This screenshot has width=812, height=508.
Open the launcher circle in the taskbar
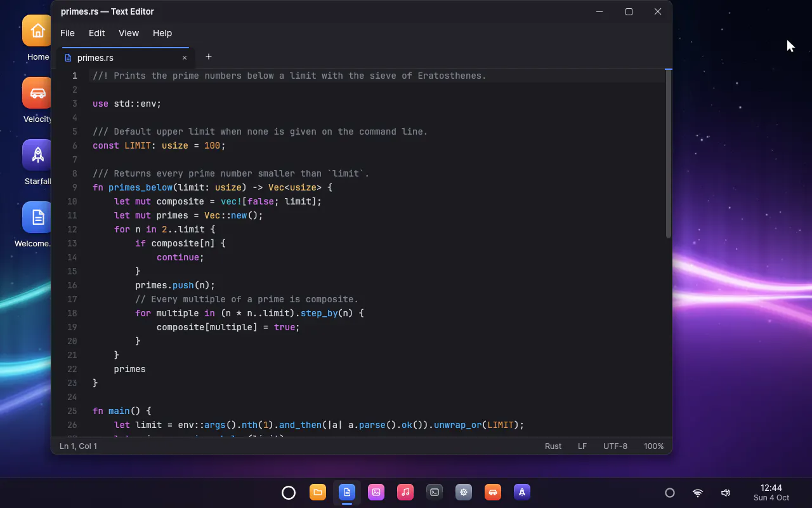pos(289,492)
